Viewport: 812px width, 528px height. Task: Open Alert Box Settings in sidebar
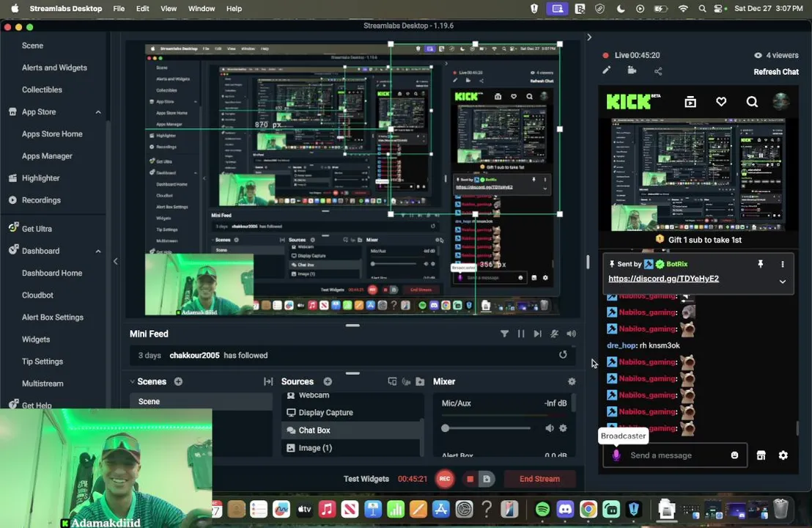pos(52,317)
